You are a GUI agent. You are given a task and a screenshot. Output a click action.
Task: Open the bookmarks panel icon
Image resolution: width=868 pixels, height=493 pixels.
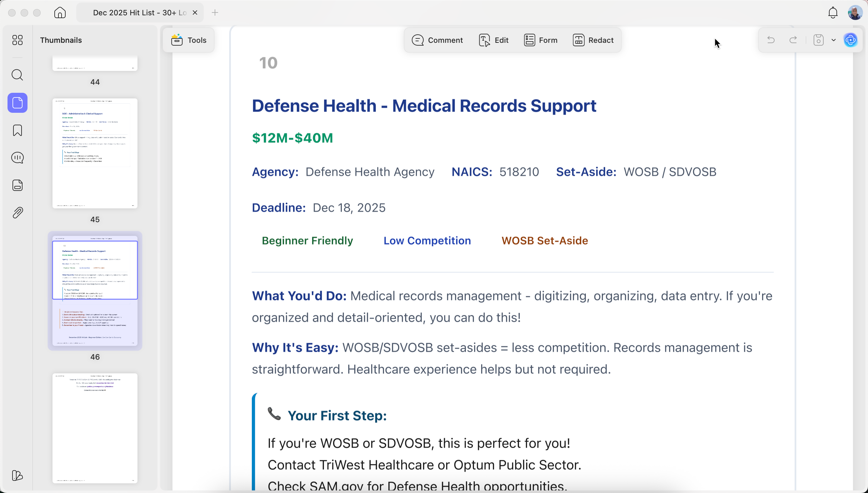17,130
